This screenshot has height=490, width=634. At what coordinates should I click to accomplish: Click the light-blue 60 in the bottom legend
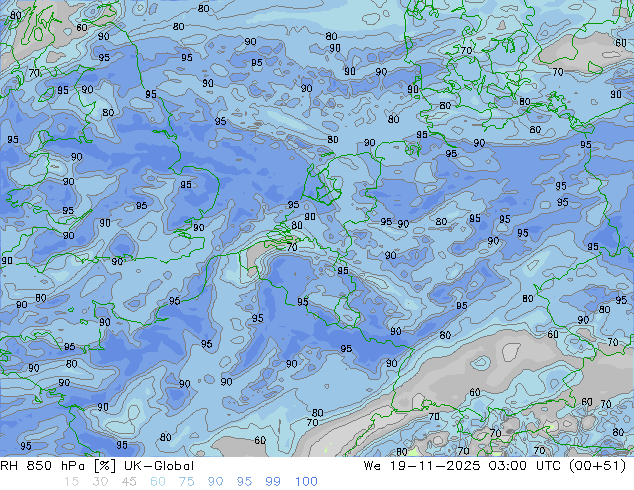coord(158,482)
